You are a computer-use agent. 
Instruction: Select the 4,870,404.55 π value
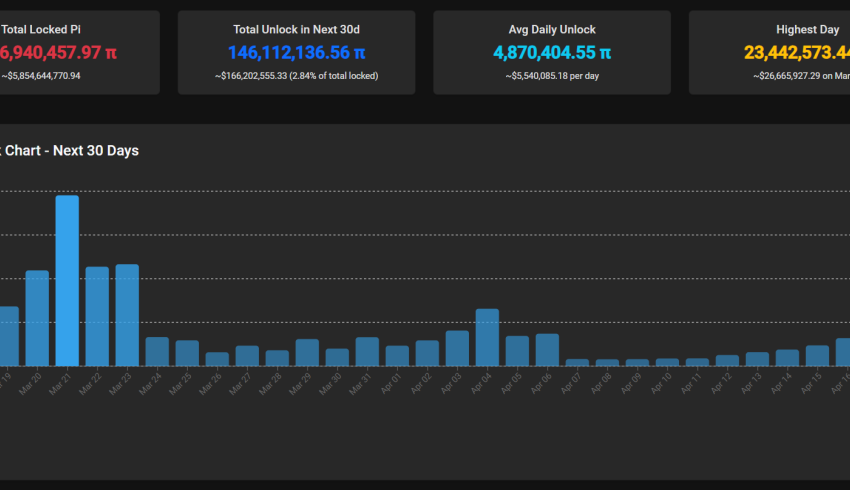(x=552, y=53)
